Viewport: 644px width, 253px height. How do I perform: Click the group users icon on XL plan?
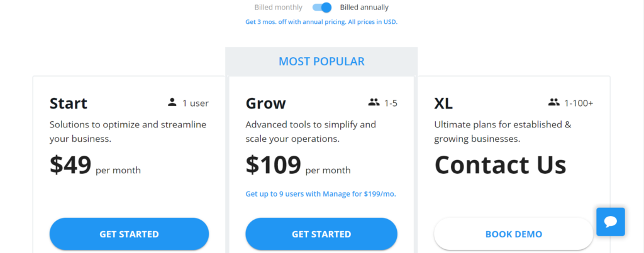[554, 102]
